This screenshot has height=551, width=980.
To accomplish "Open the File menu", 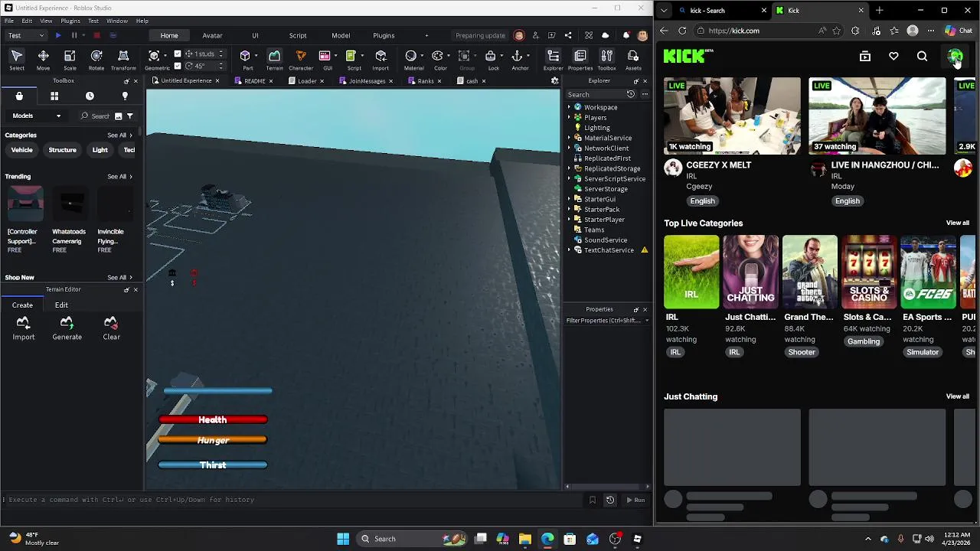I will [9, 21].
